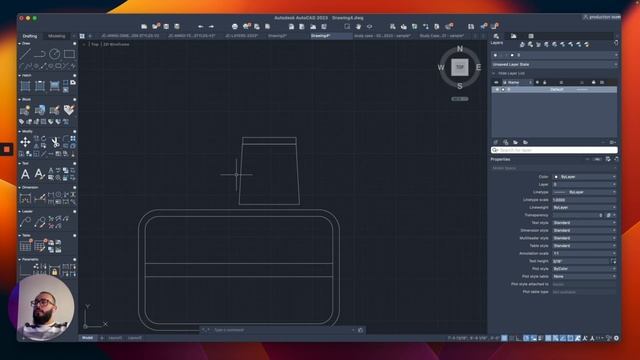Toggle visibility of layer 0 row
Screen dimensions: 640x360
(x=497, y=89)
